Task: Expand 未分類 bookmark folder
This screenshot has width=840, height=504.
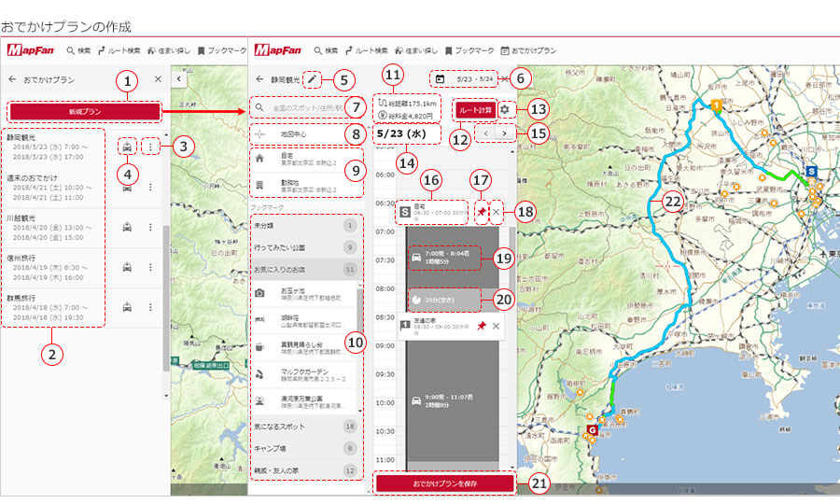Action: coord(305,226)
